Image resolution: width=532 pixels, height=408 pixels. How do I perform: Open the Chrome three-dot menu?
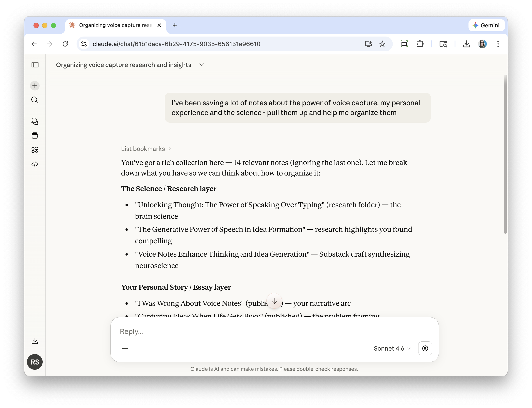pyautogui.click(x=498, y=44)
